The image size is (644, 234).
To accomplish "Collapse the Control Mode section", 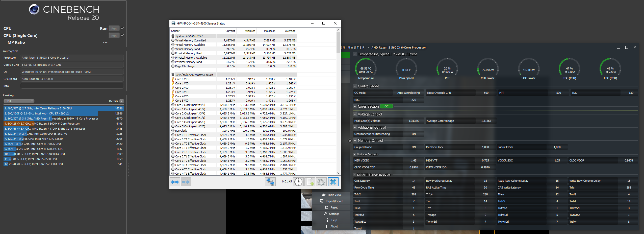I will point(355,86).
